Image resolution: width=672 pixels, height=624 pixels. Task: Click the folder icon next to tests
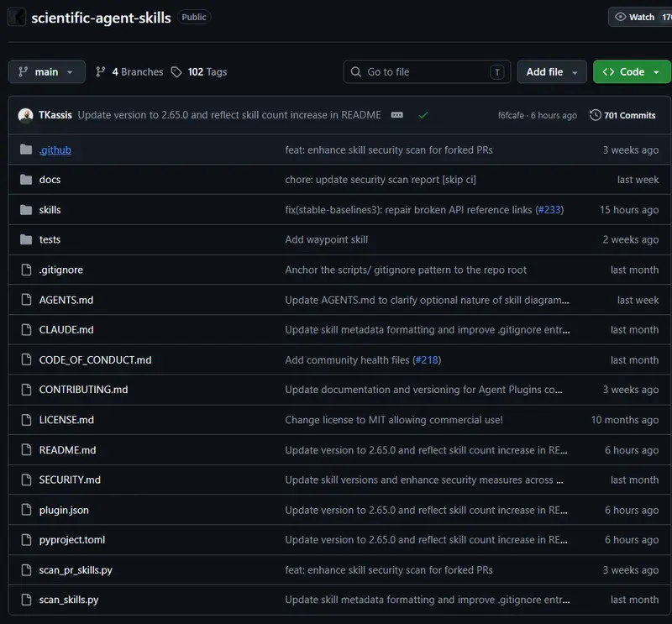[x=26, y=239]
